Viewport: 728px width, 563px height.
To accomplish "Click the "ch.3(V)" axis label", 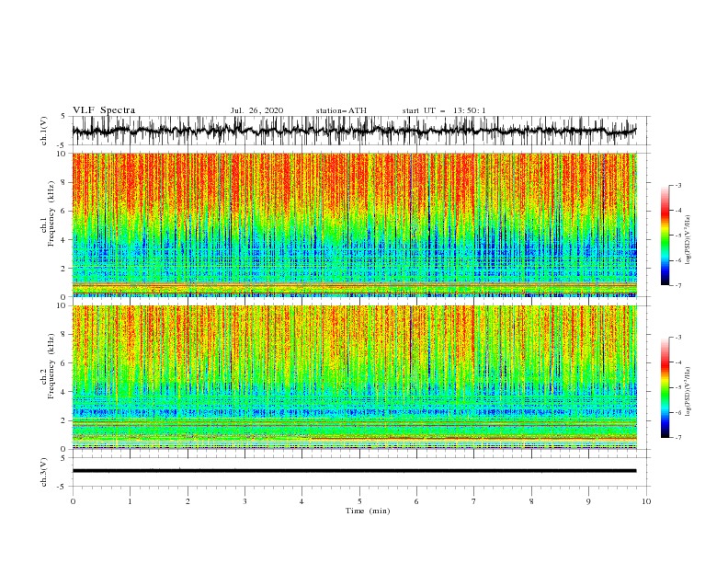I will tap(44, 472).
